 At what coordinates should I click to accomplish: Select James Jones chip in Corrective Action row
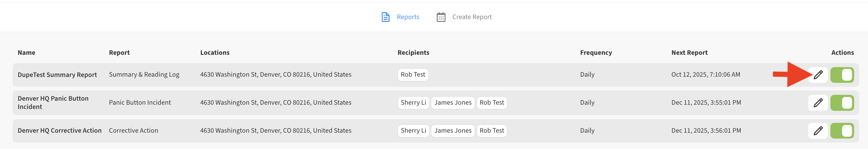[452, 131]
